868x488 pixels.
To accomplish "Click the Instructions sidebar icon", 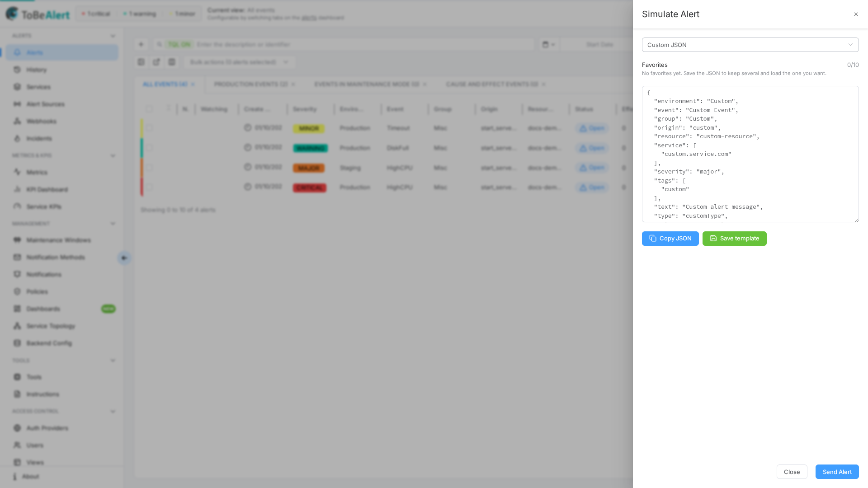I will click(17, 394).
